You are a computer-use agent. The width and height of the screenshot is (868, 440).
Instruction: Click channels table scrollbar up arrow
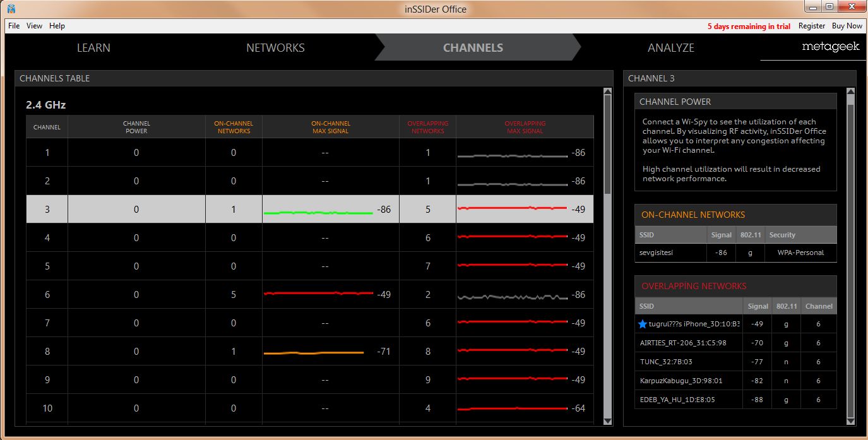607,92
